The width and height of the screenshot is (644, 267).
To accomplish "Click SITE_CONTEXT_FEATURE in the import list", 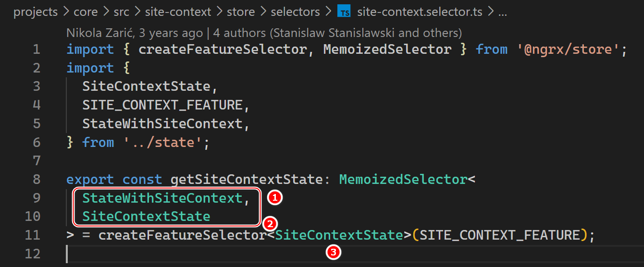I will (x=162, y=105).
